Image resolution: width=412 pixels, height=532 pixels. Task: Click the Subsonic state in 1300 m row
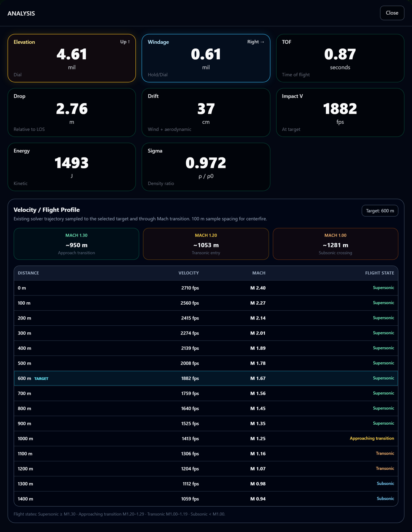click(386, 484)
